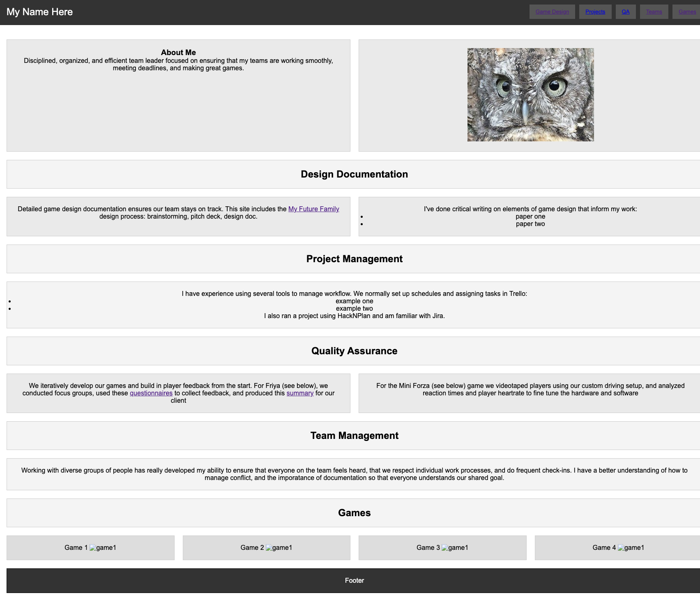Click the Game 3 broken image icon
The height and width of the screenshot is (600, 700).
(x=445, y=548)
